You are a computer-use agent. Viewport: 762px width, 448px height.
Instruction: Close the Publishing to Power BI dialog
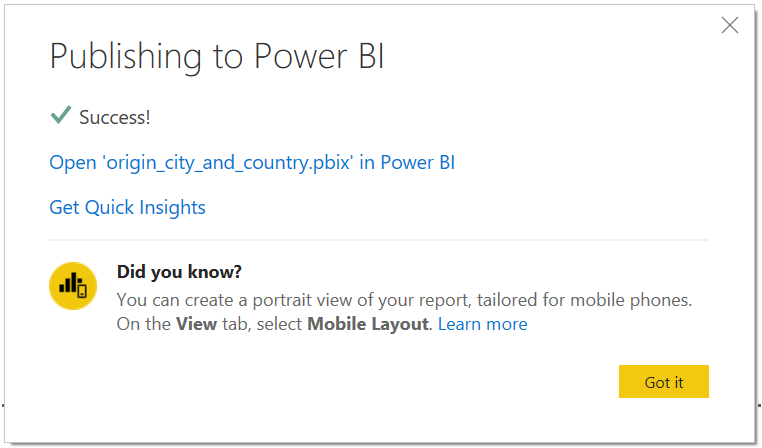(729, 25)
